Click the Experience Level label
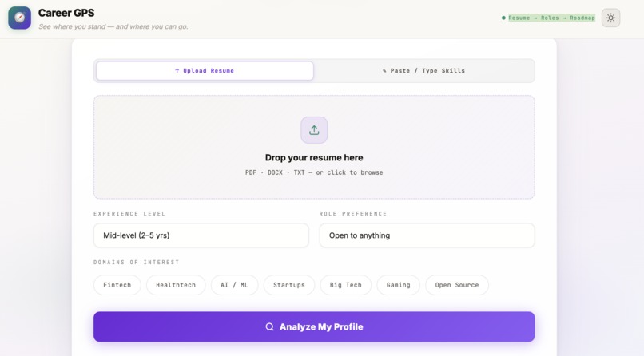This screenshot has width=644, height=356. coord(129,214)
